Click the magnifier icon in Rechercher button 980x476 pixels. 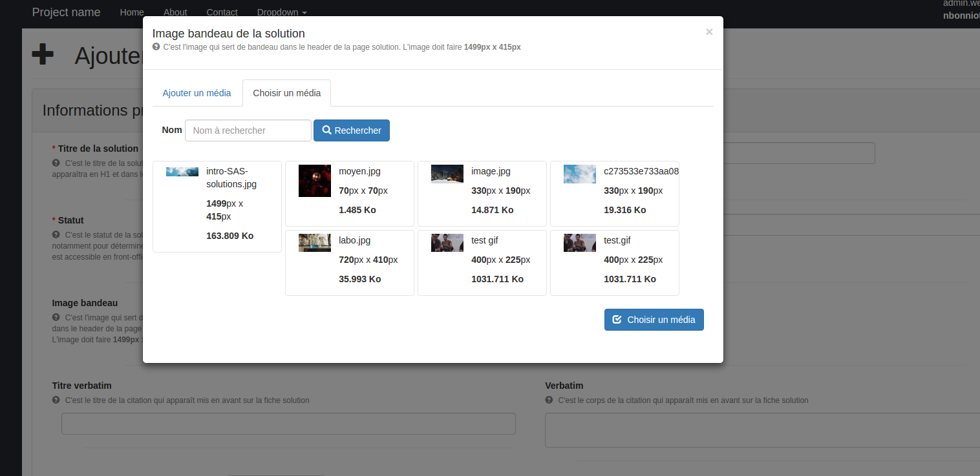click(x=326, y=130)
